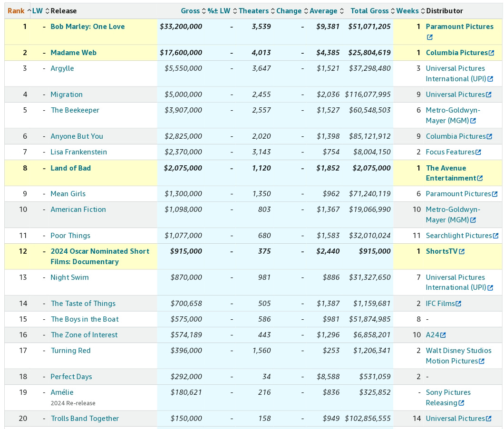This screenshot has height=429, width=504.
Task: Open 2024 Oscar Nominated Short Films: Documentary link
Action: point(100,256)
